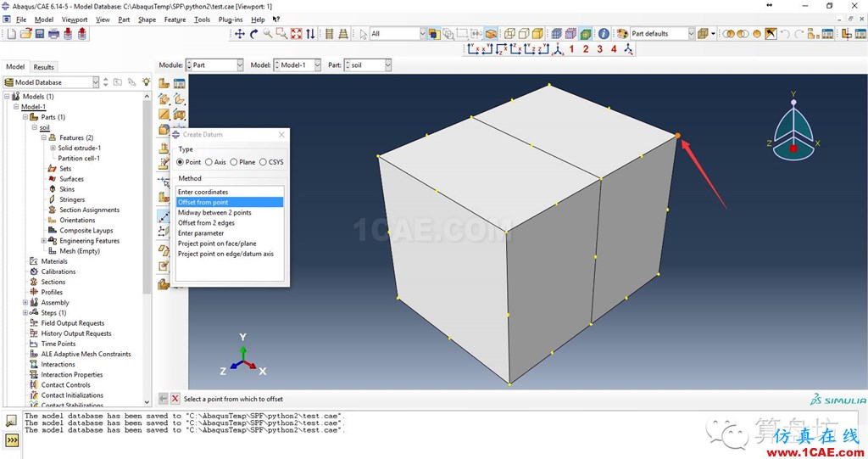Open a model database with folder icon
Viewport: 868px width, 459px height.
(x=26, y=35)
